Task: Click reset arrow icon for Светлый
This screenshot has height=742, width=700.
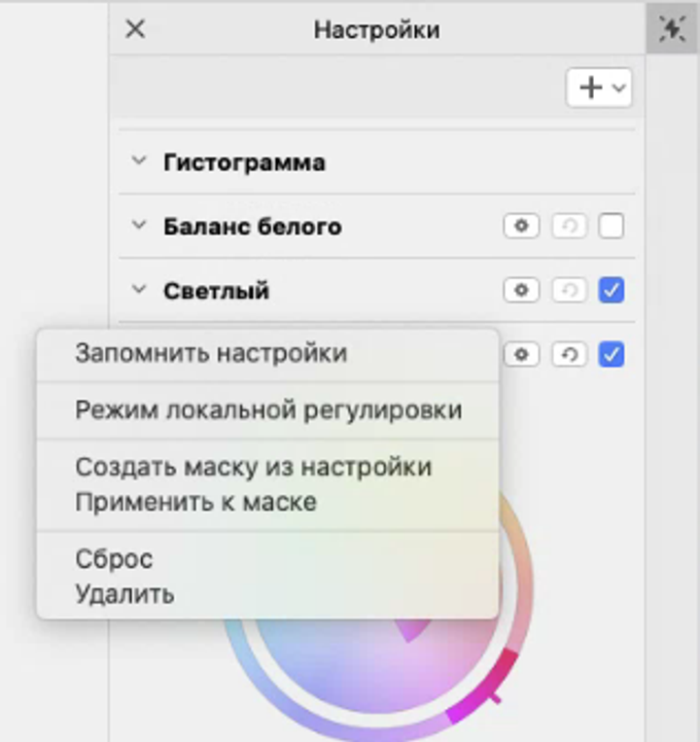Action: point(569,290)
